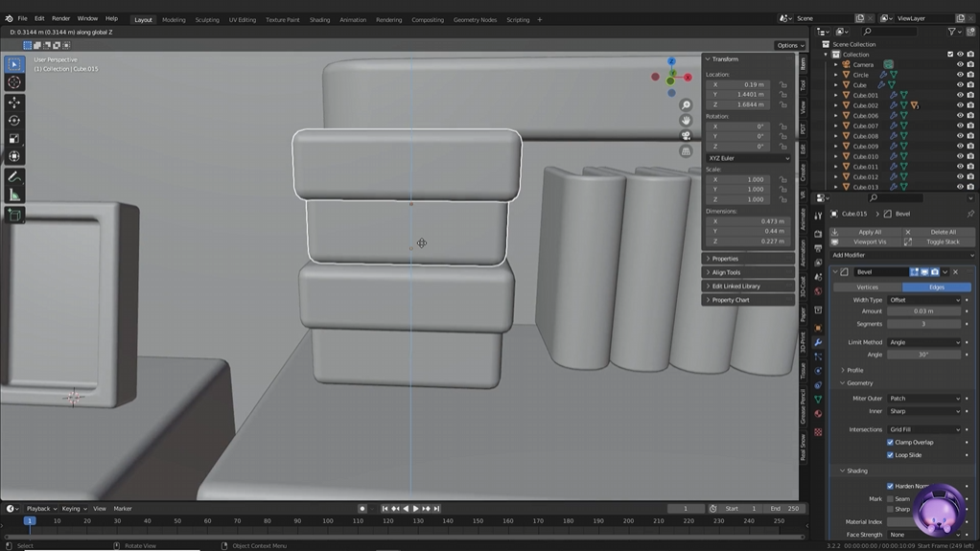Screen dimensions: 980x551
Task: Open the Object Data properties triangle icon
Action: [x=818, y=399]
